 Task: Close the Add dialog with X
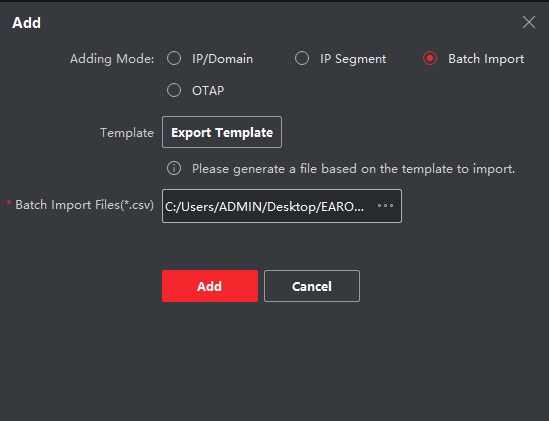coord(529,22)
